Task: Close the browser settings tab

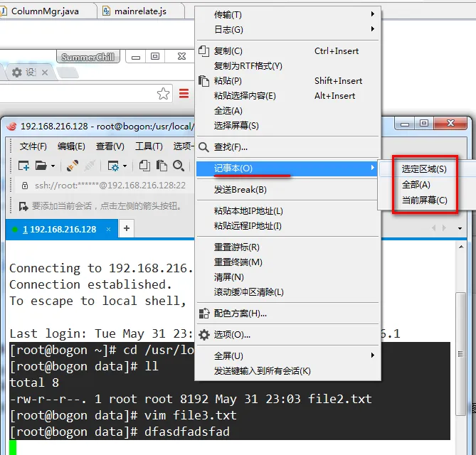Action: [45, 73]
